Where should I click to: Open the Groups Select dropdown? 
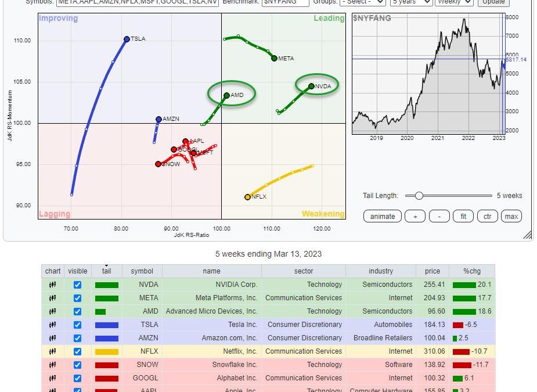[363, 2]
